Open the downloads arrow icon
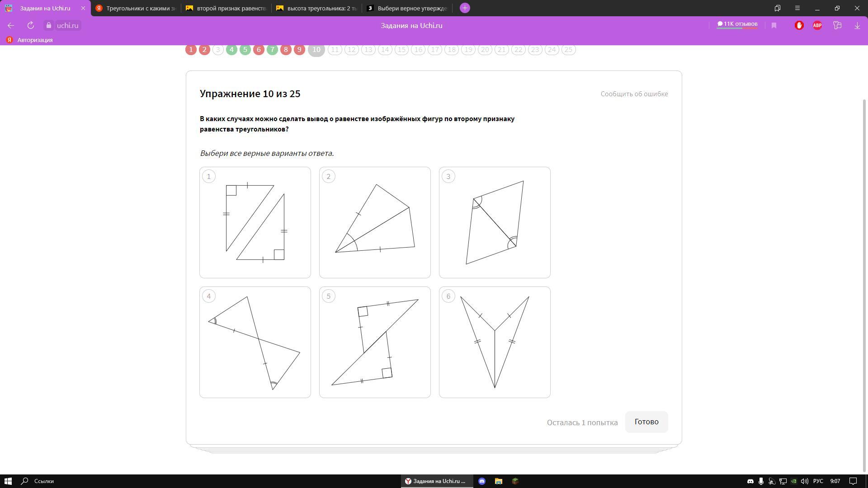The width and height of the screenshot is (868, 488). click(857, 26)
